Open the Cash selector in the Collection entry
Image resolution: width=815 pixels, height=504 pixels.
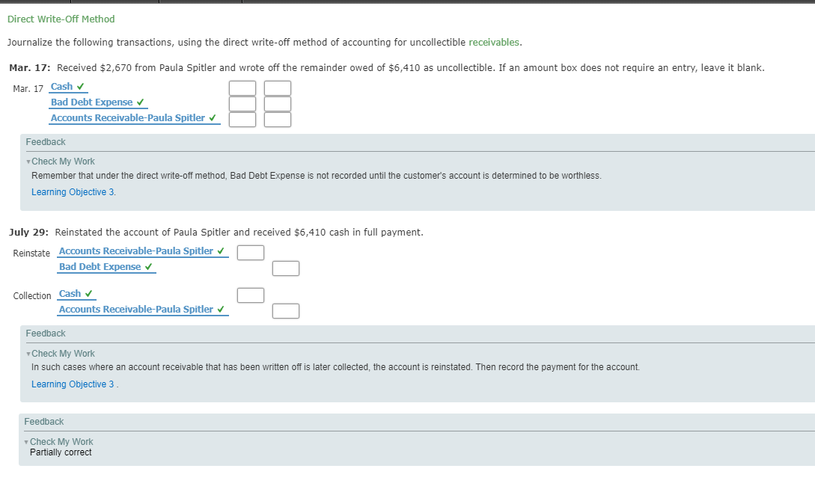[73, 293]
